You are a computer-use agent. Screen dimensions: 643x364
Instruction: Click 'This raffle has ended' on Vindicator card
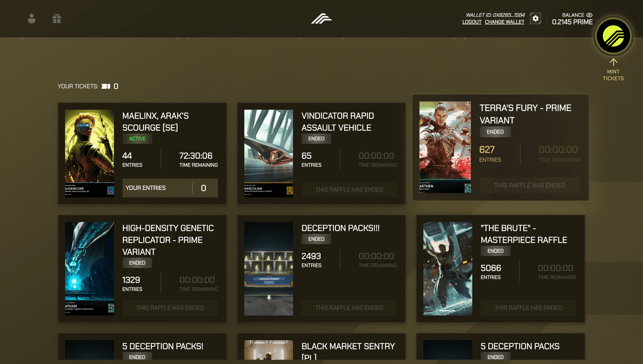pos(349,189)
